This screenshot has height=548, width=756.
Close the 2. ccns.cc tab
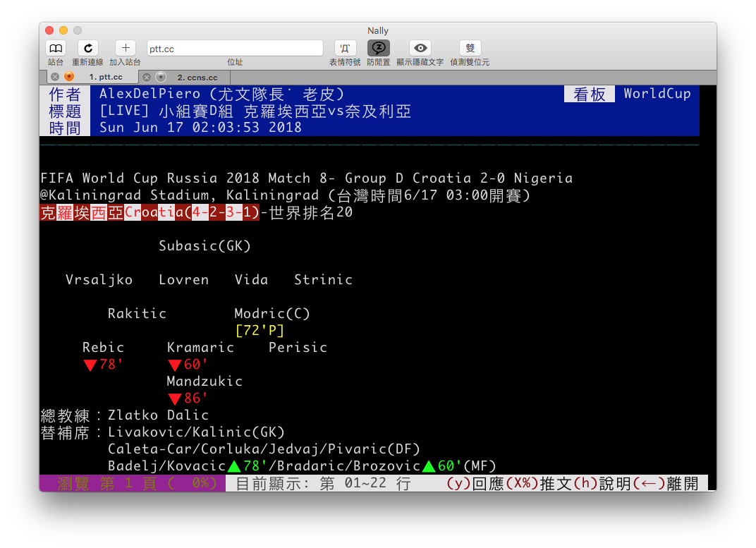(x=147, y=77)
